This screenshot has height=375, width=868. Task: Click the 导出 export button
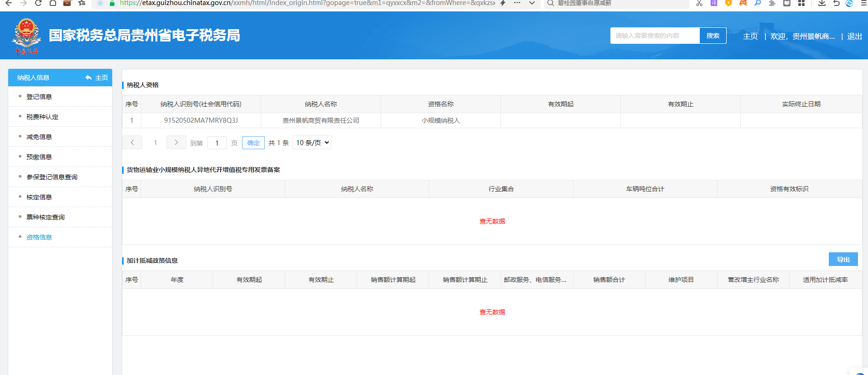pyautogui.click(x=843, y=259)
